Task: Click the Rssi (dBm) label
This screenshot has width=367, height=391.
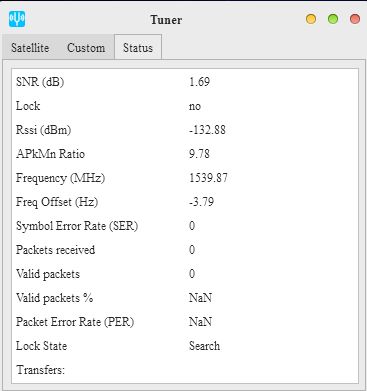Action: click(x=44, y=130)
